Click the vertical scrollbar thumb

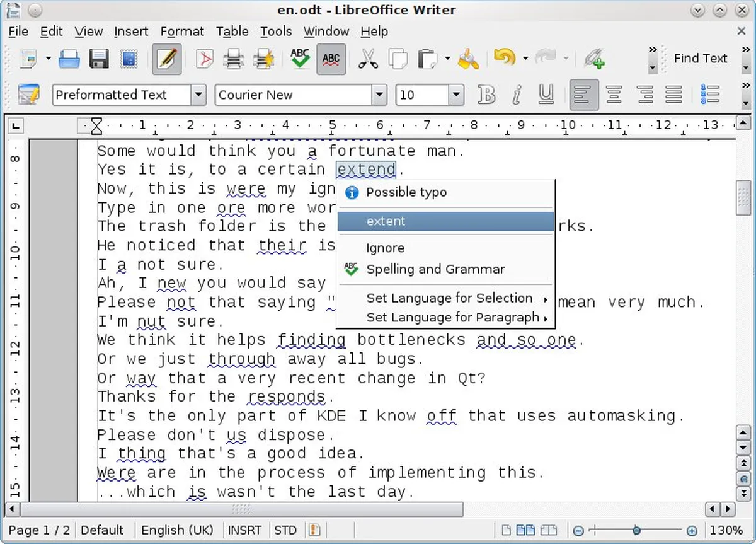pos(743,198)
